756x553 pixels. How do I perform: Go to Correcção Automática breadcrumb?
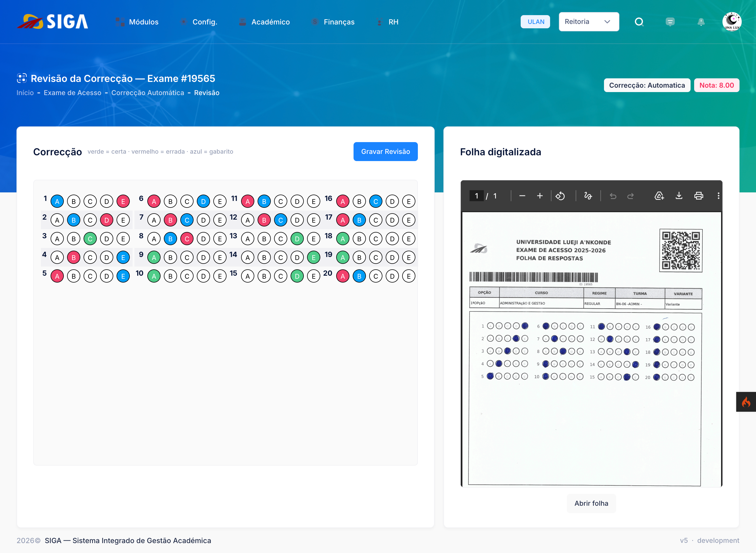click(x=148, y=93)
